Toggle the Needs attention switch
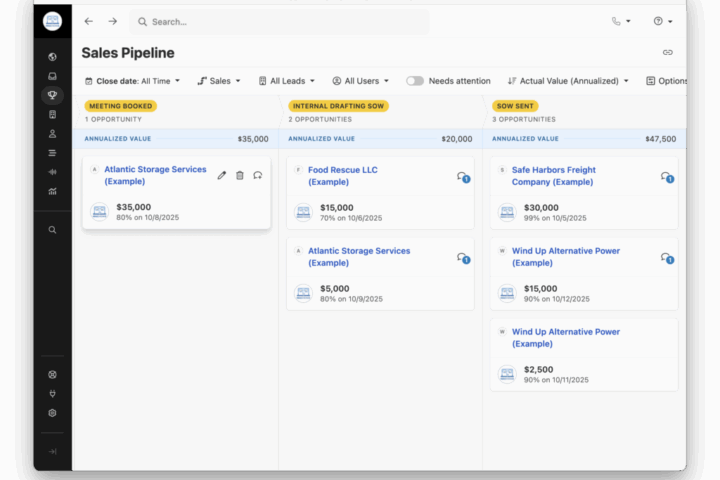Viewport: 720px width, 480px height. 415,81
